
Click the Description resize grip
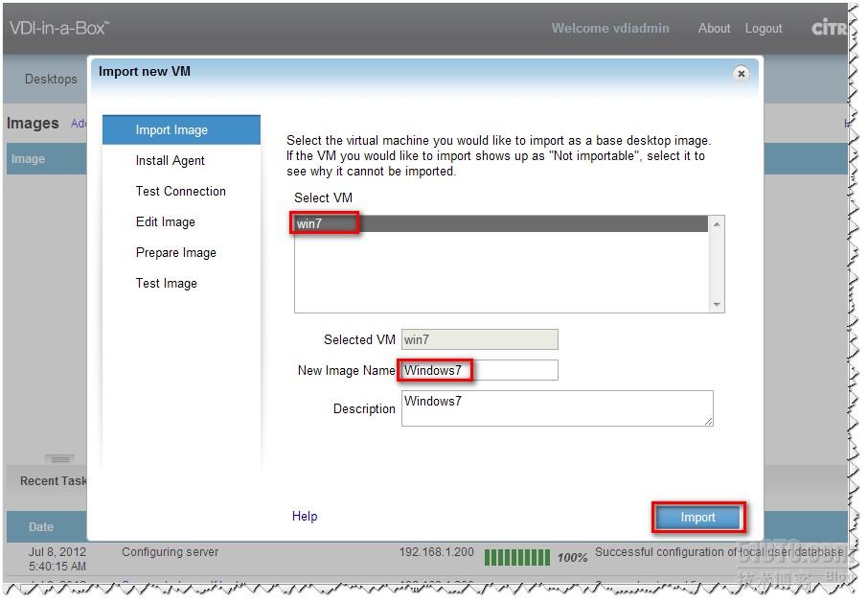coord(709,422)
